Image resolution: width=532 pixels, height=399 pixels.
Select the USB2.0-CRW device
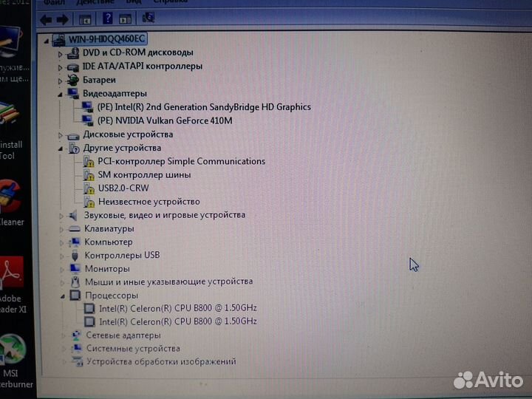[123, 188]
